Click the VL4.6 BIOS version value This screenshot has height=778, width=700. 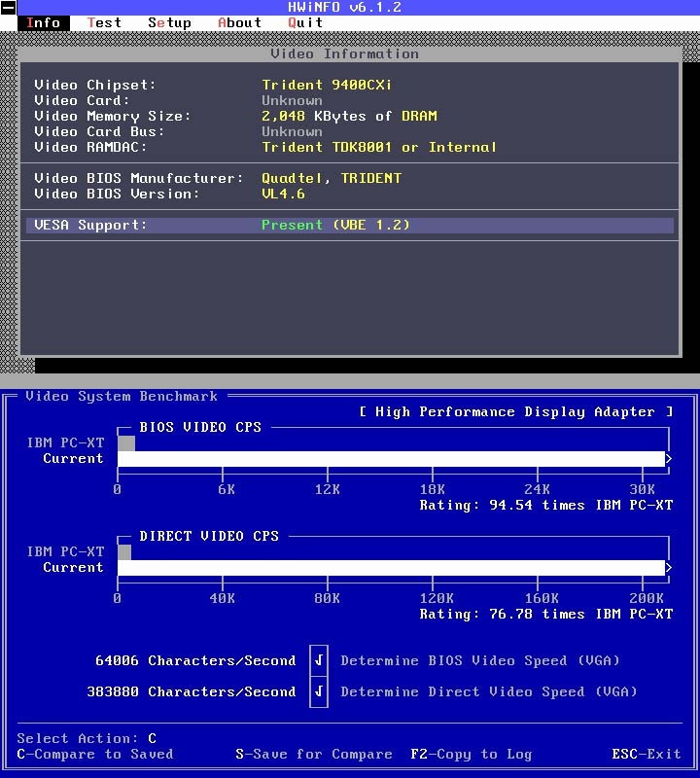tap(283, 194)
